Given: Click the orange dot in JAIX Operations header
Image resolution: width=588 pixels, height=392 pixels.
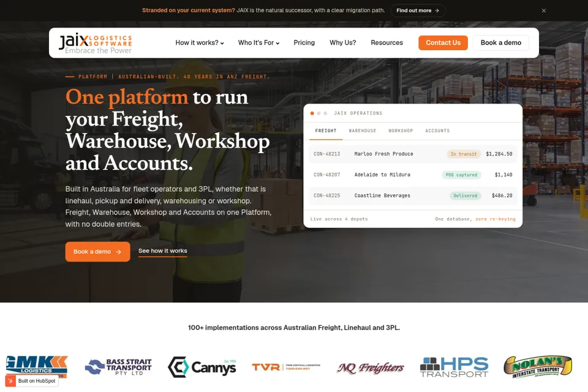Looking at the screenshot, I should 312,113.
